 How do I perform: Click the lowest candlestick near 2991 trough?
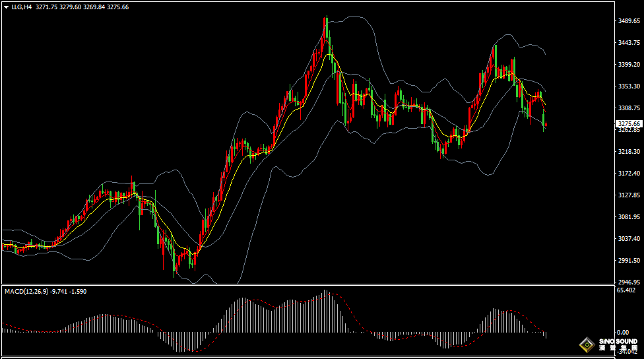click(x=175, y=265)
